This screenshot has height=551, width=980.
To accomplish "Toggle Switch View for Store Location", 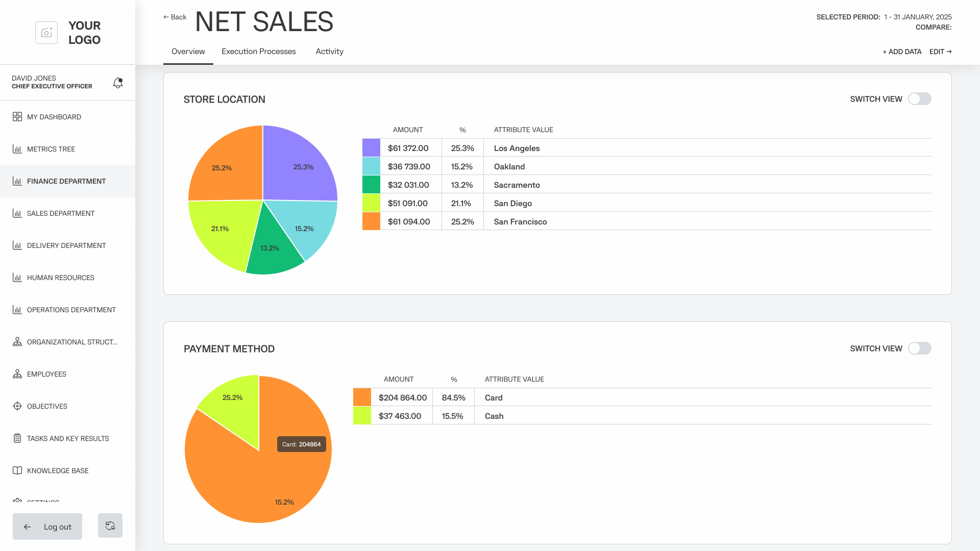I will 919,99.
